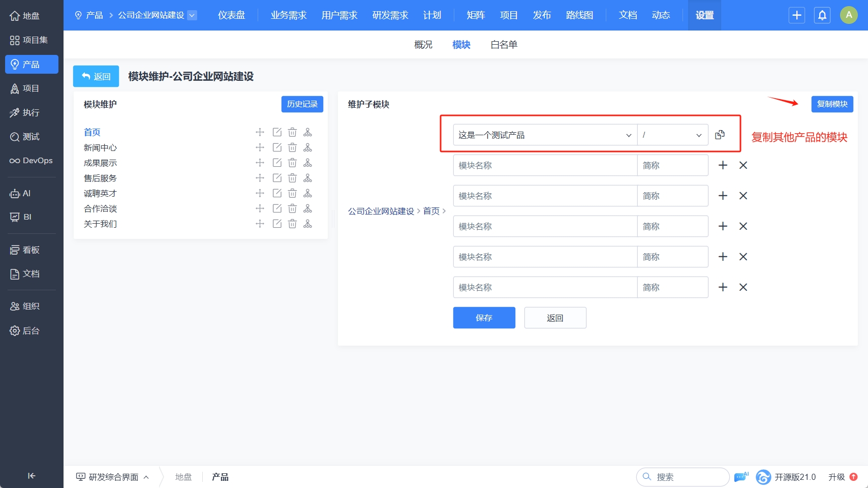868x488 pixels.
Task: Edit the 新闻中心 module
Action: click(277, 147)
